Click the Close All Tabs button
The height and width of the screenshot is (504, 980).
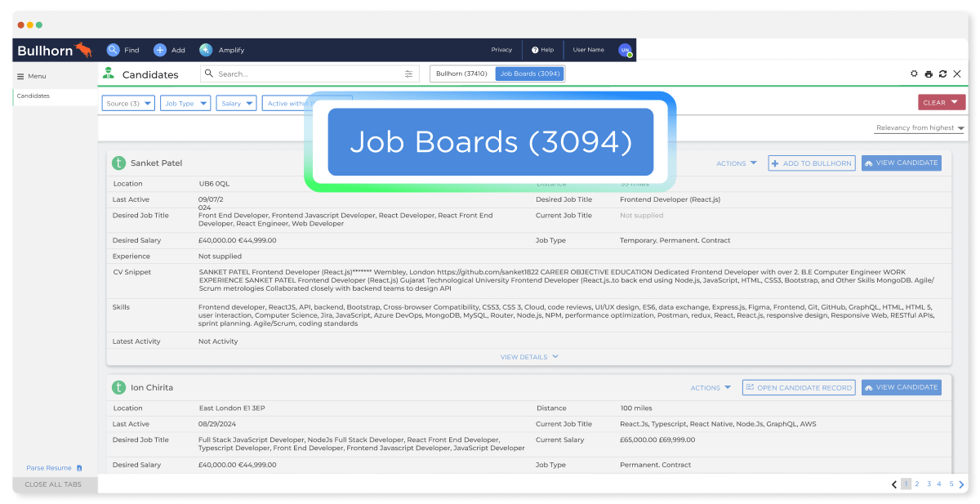(x=55, y=484)
